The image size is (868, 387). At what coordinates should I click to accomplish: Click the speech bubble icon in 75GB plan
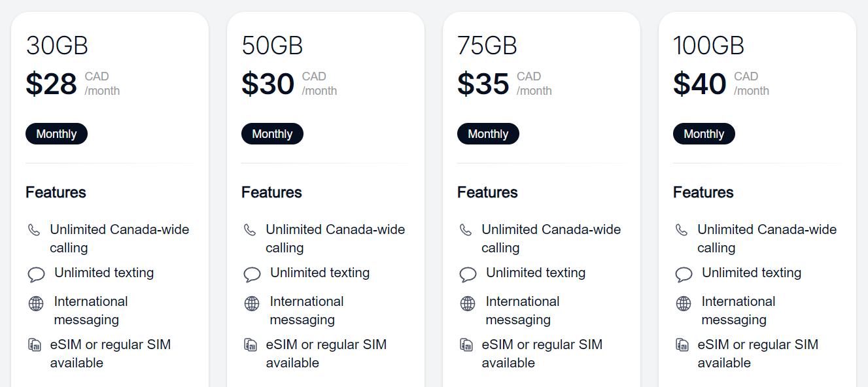[468, 275]
